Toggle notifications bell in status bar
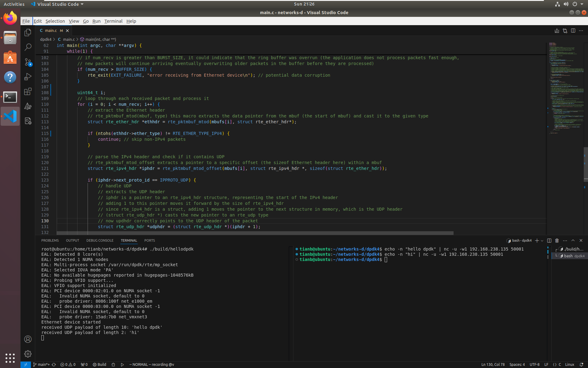 coord(581,365)
